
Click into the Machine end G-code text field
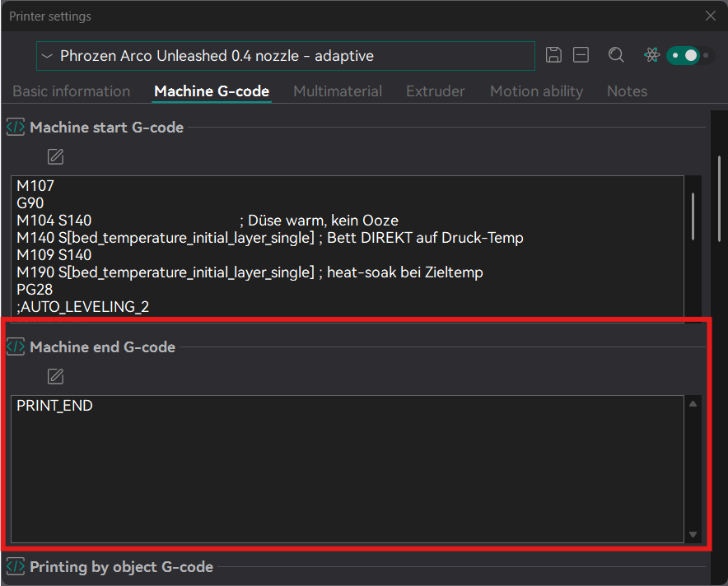(x=348, y=468)
